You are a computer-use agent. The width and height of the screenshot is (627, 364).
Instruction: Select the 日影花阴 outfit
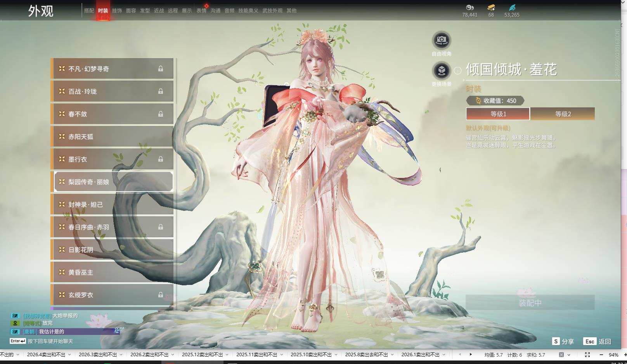click(x=112, y=250)
